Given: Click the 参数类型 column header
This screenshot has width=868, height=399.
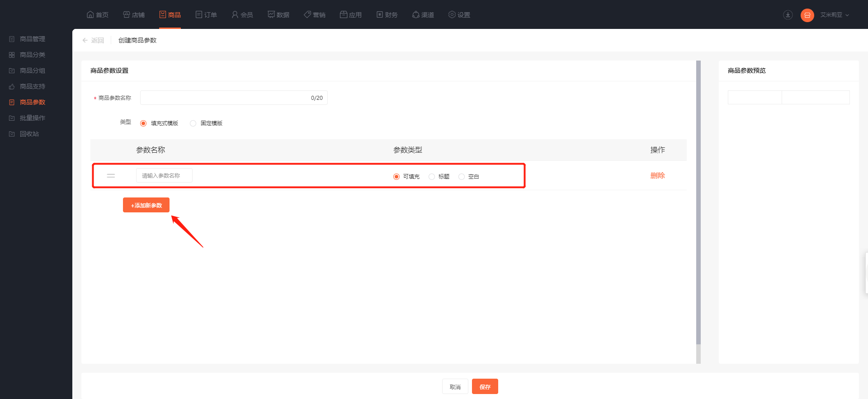Looking at the screenshot, I should [407, 150].
